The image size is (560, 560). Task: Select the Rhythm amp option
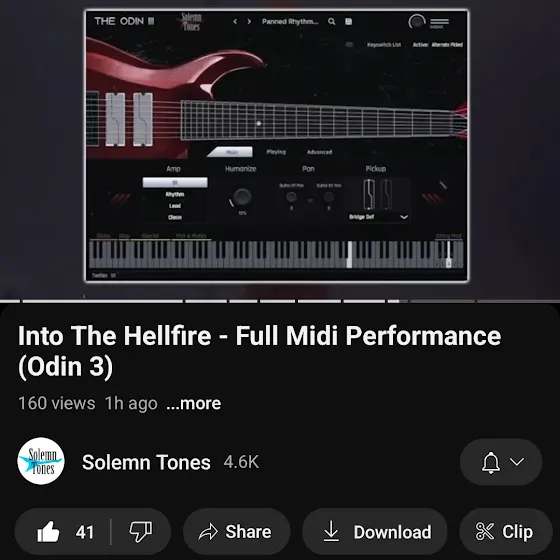[x=175, y=194]
